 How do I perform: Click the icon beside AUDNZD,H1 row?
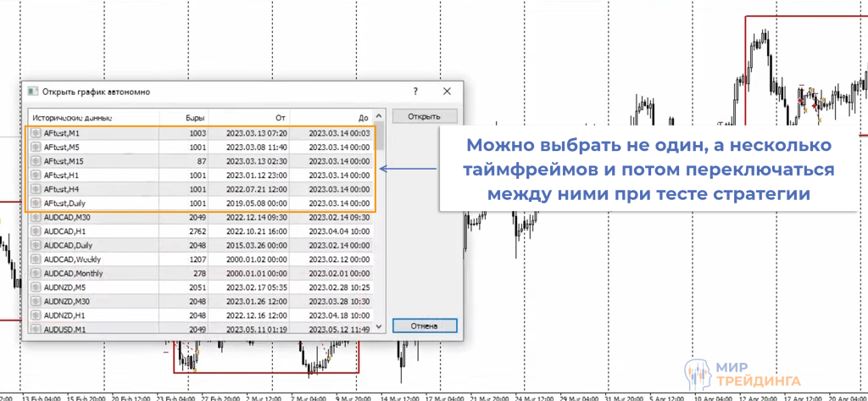click(x=36, y=315)
